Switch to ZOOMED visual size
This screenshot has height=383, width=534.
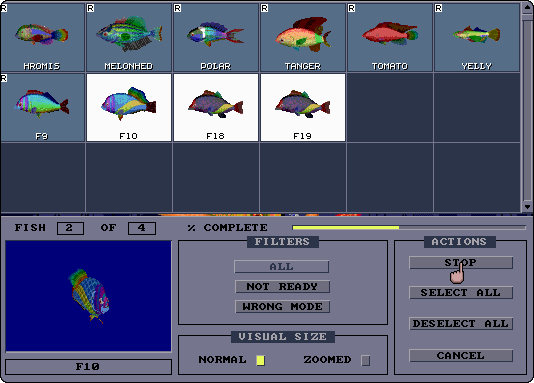[365, 360]
